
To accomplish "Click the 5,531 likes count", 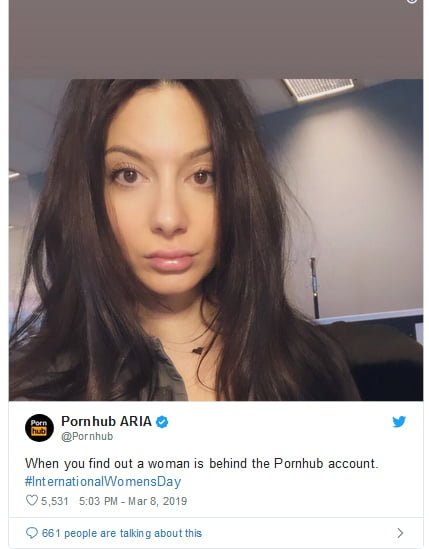I will tap(55, 501).
